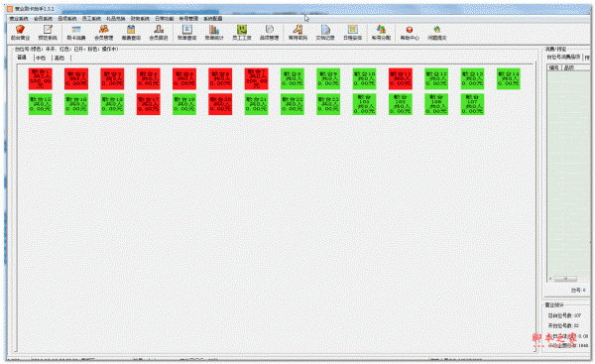Open the 日程安排 toolbar icon
Image resolution: width=595 pixels, height=364 pixels.
(352, 33)
